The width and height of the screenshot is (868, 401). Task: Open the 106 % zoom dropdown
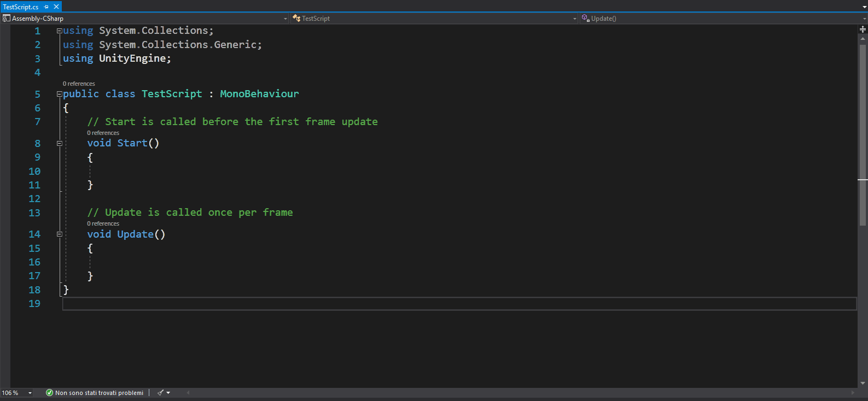[30, 393]
